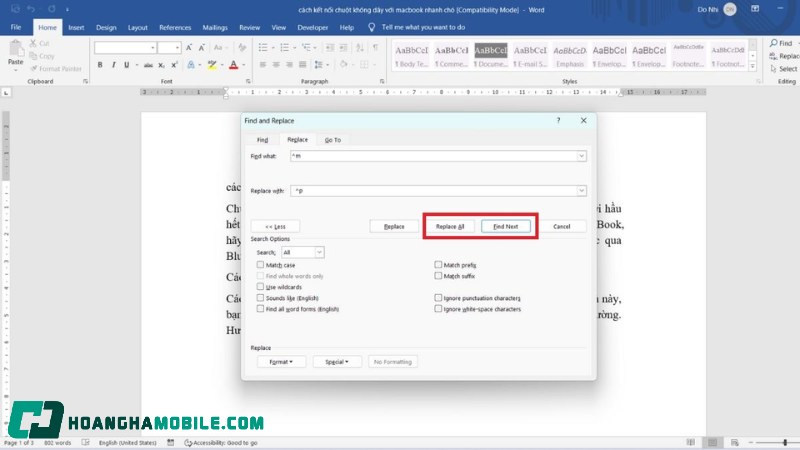Screen dimensions: 800x450
Task: Click the Paste icon in Clipboard group
Action: point(15,52)
